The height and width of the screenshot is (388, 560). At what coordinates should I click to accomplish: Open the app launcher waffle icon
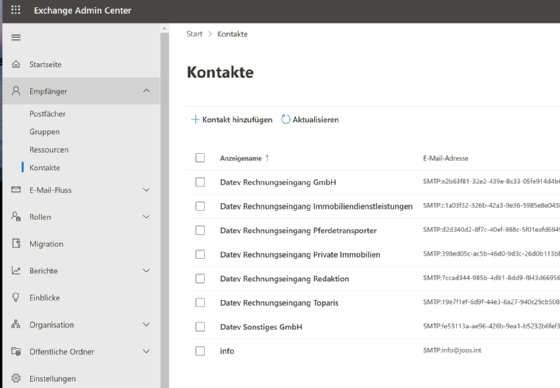pos(16,10)
